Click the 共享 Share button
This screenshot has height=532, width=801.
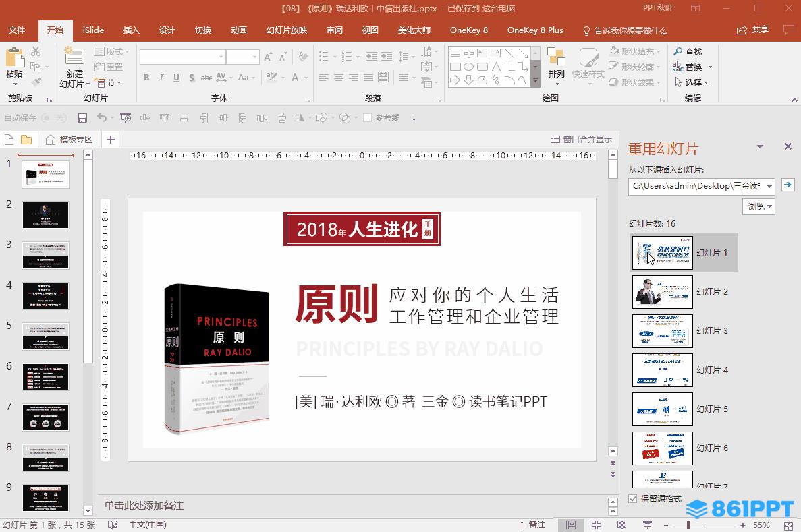point(752,30)
